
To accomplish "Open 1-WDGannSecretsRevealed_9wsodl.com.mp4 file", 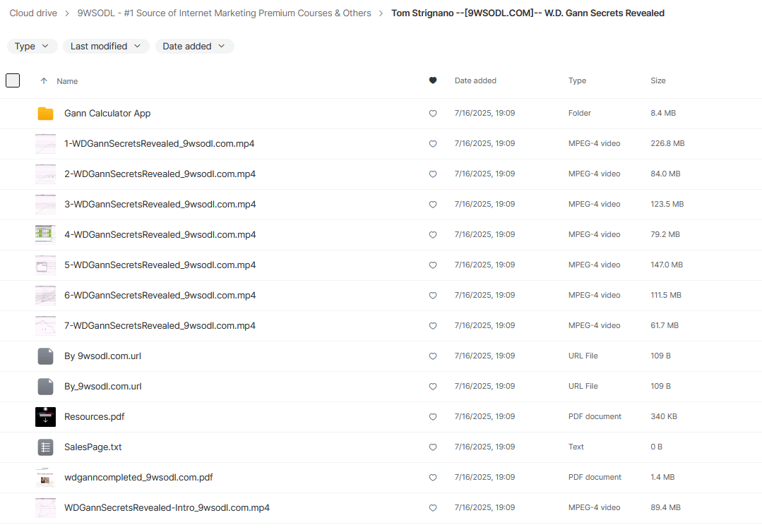I will [159, 144].
